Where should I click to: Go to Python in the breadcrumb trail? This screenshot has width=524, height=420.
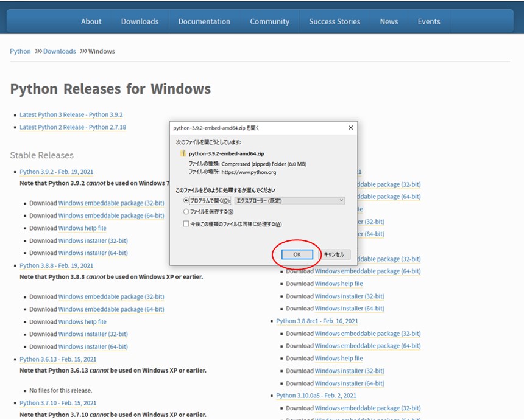pos(20,51)
